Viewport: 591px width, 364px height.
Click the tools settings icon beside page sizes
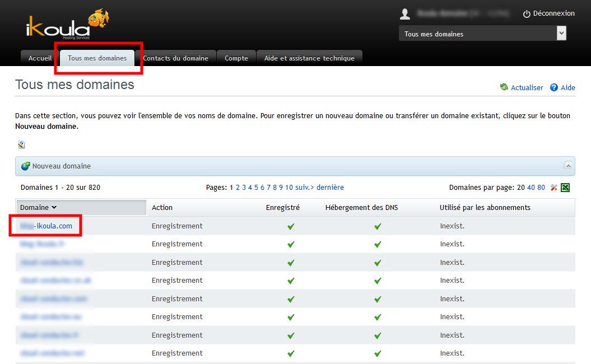tap(554, 188)
